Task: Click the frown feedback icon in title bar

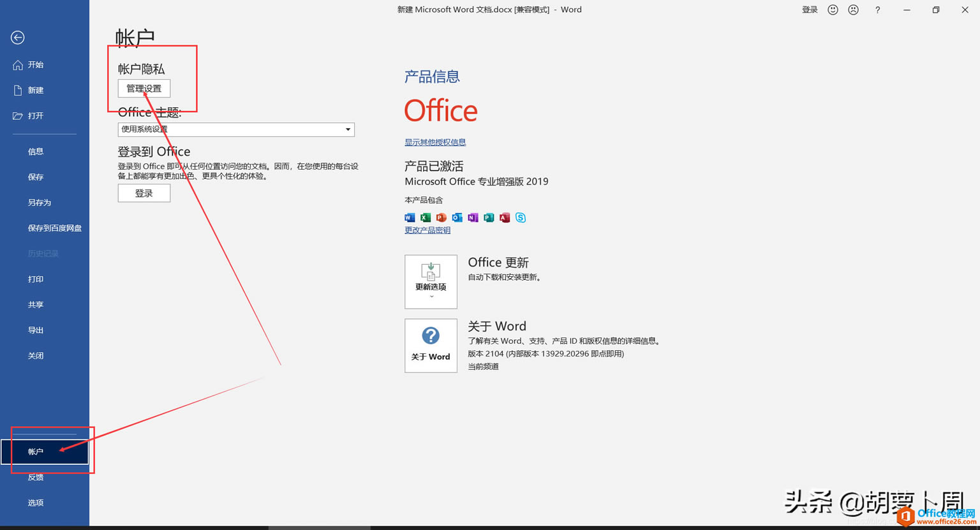Action: [x=853, y=10]
